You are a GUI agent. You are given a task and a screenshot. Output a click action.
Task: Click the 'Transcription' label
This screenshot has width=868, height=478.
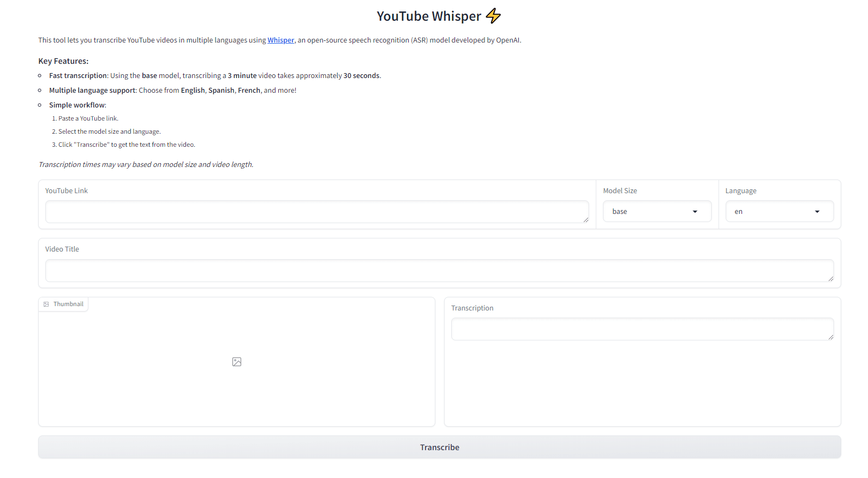coord(472,308)
